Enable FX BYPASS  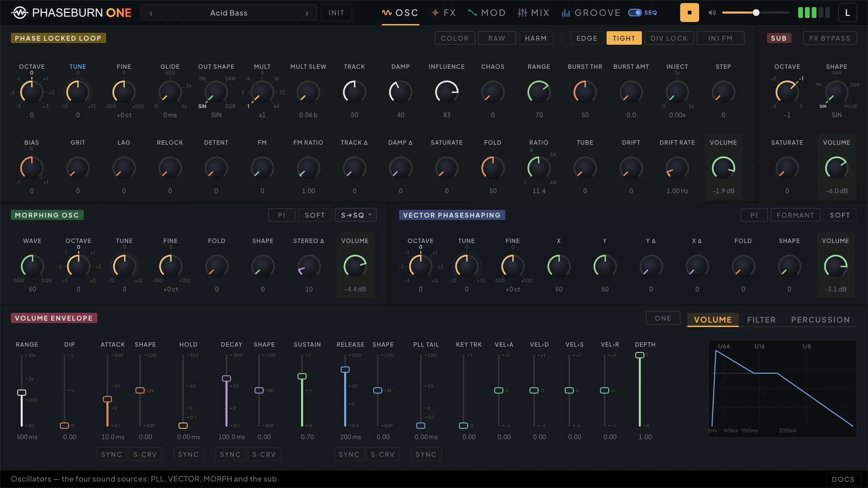(x=830, y=38)
